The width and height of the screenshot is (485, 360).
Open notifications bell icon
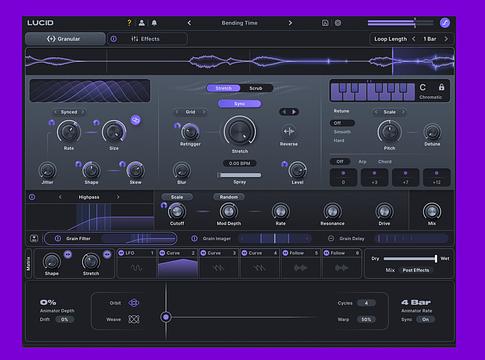click(x=154, y=23)
